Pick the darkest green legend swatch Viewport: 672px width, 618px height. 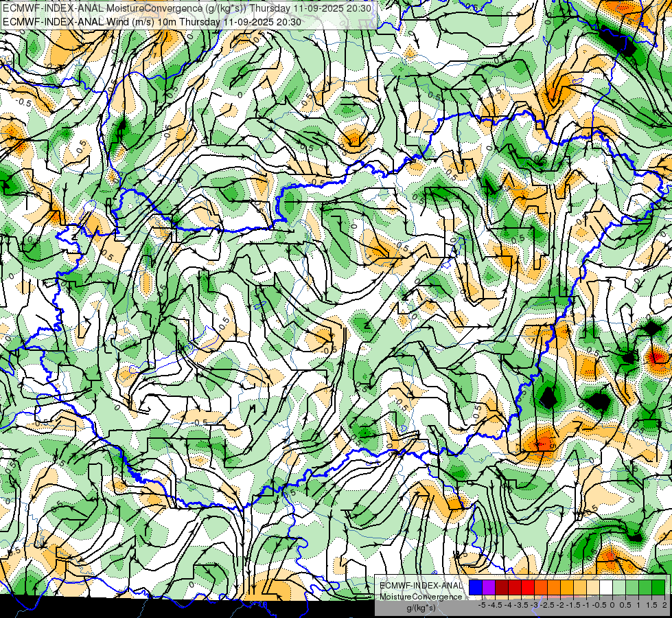coord(658,588)
